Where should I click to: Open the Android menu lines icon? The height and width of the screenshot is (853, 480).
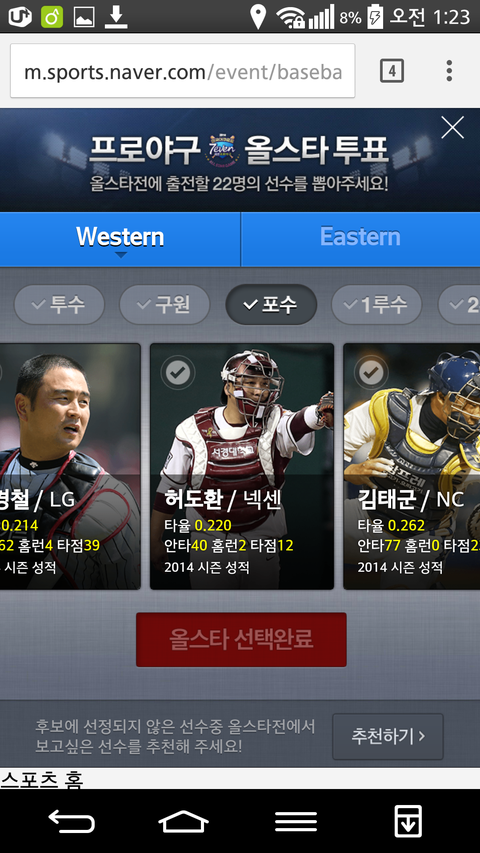coord(296,821)
